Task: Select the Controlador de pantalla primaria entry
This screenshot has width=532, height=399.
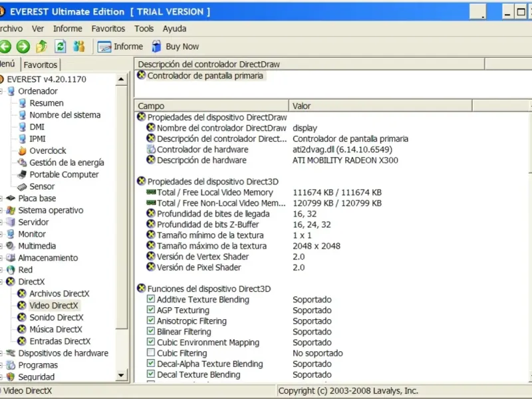Action: pyautogui.click(x=205, y=76)
